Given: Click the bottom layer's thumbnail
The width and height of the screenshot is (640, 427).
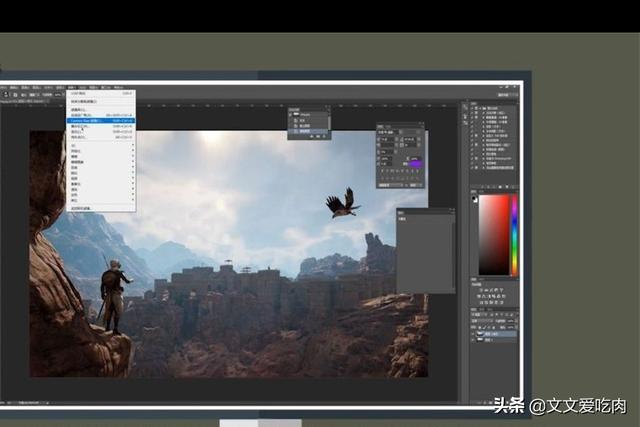Looking at the screenshot, I should [x=480, y=340].
